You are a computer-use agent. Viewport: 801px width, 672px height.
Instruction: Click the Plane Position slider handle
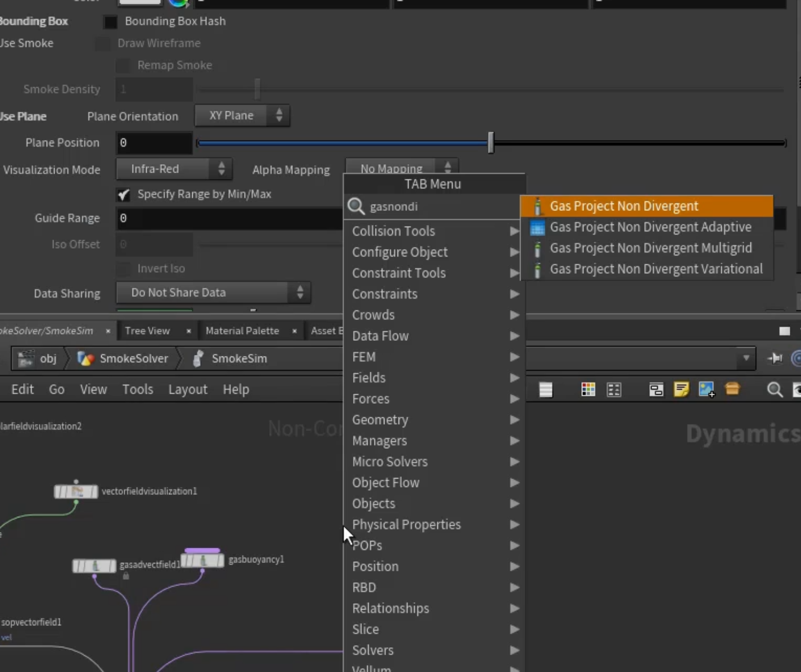coord(491,143)
